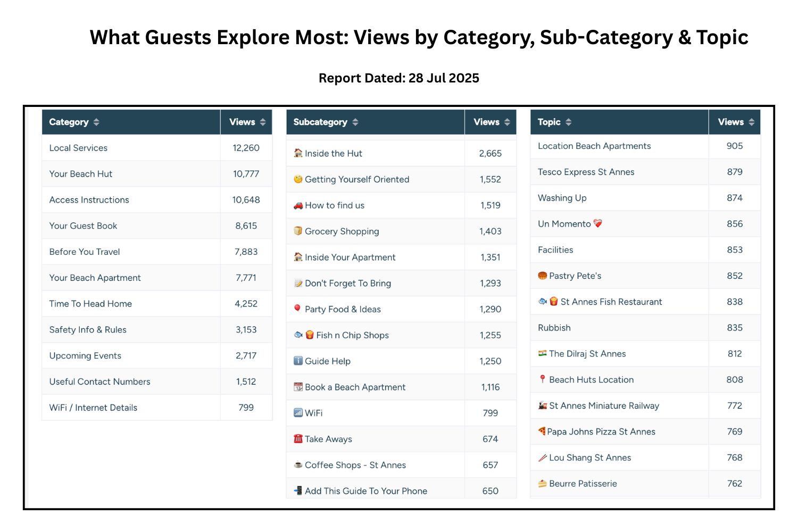Open the Your Beach Hut category
The image size is (798, 532).
[157, 174]
